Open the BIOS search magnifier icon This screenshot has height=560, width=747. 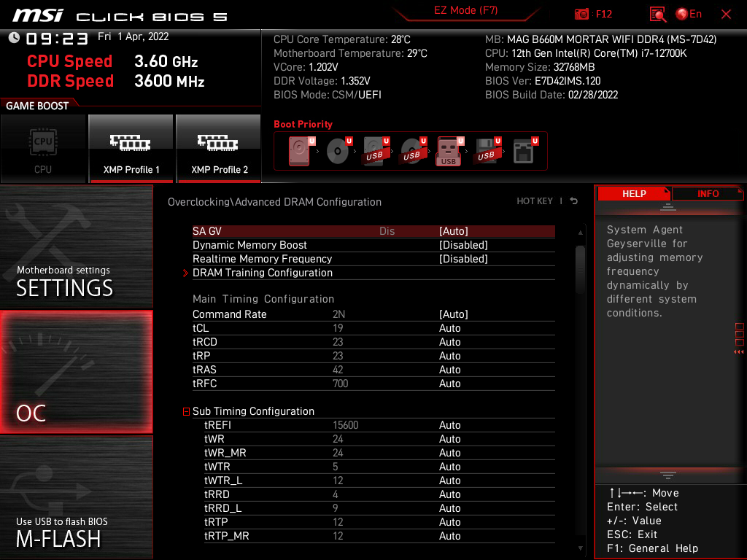point(657,15)
